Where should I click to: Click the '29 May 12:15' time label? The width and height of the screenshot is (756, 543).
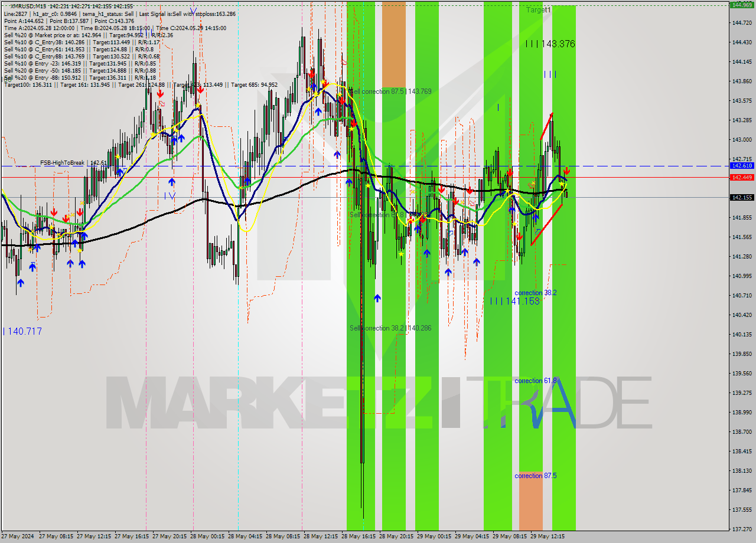(548, 537)
